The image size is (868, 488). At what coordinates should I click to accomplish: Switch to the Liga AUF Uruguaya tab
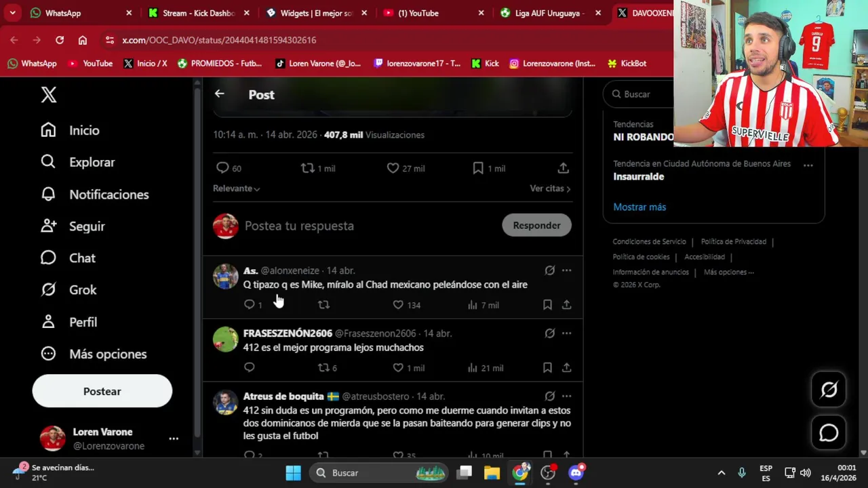pyautogui.click(x=551, y=13)
